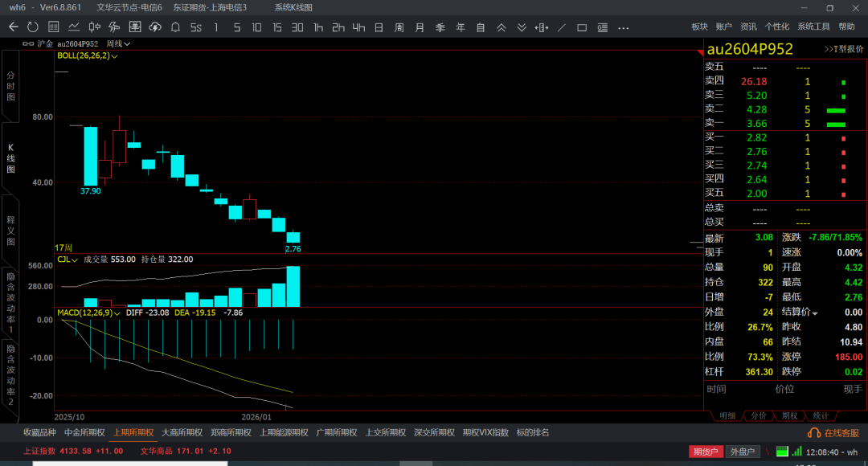Screen dimensions: 868x466
Task: Open the three-dot more options icon
Action: [x=623, y=27]
